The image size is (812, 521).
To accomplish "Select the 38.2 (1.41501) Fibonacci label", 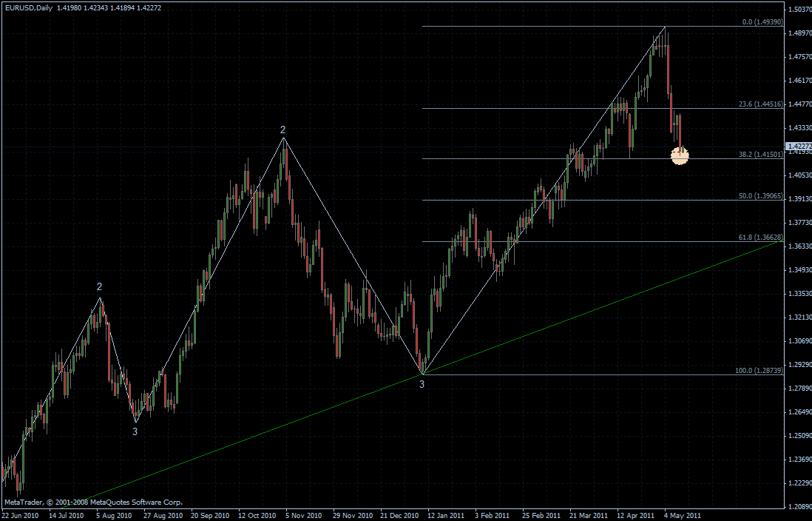I will 761,155.
